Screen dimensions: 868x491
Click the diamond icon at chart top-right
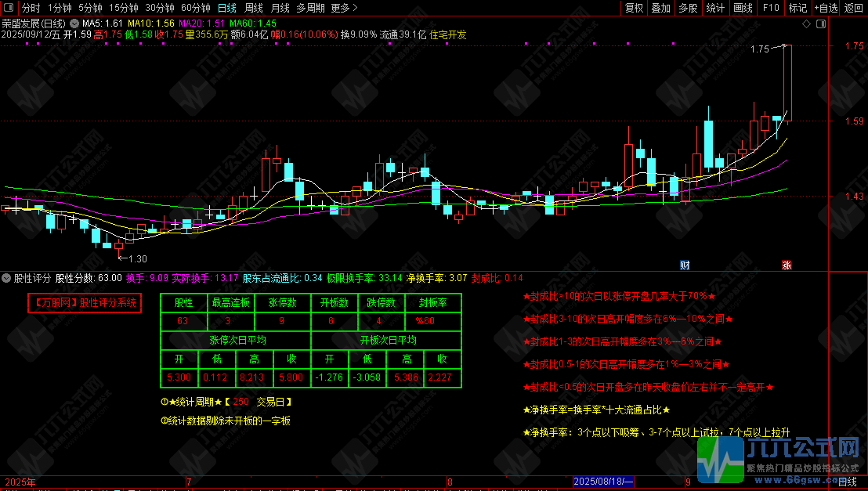[x=807, y=23]
